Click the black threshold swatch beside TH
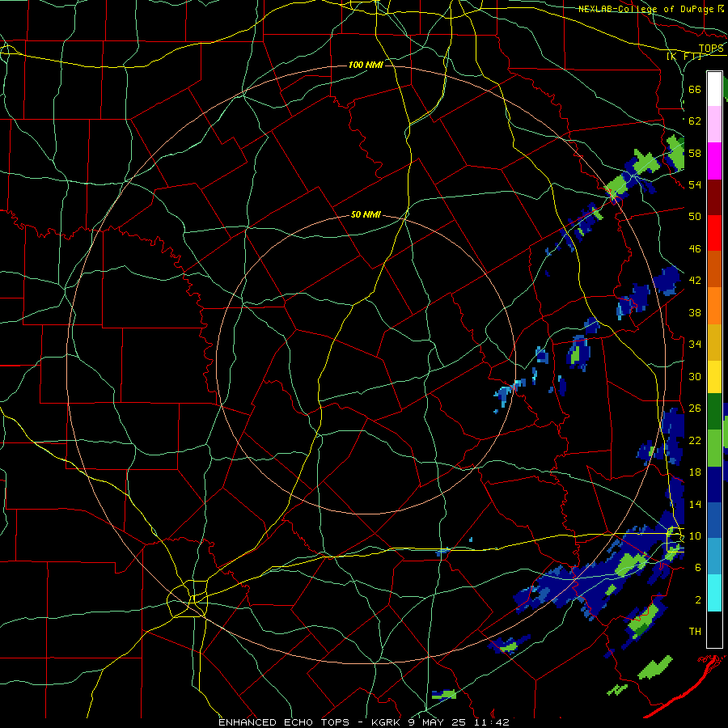 [x=714, y=629]
